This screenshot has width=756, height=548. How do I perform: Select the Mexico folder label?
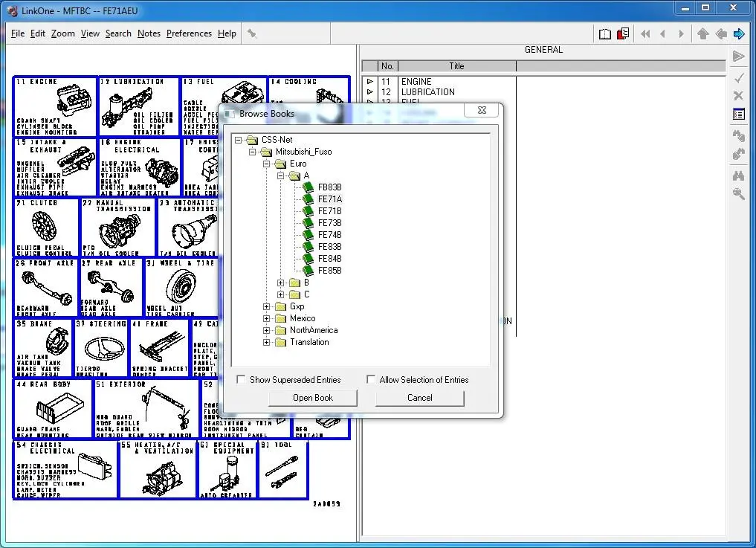(303, 318)
